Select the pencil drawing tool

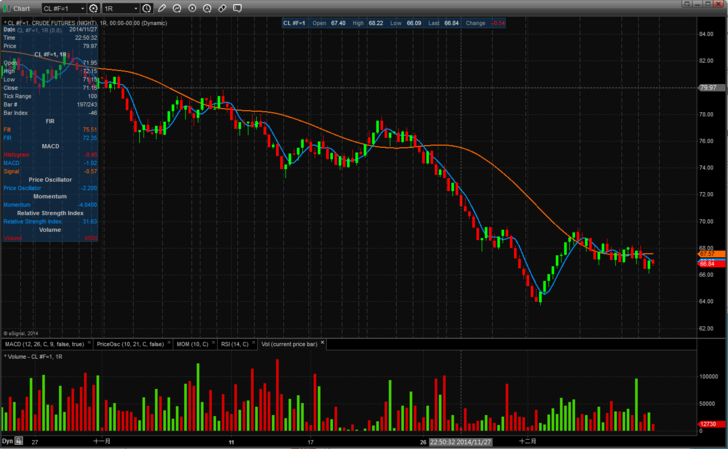[x=163, y=8]
